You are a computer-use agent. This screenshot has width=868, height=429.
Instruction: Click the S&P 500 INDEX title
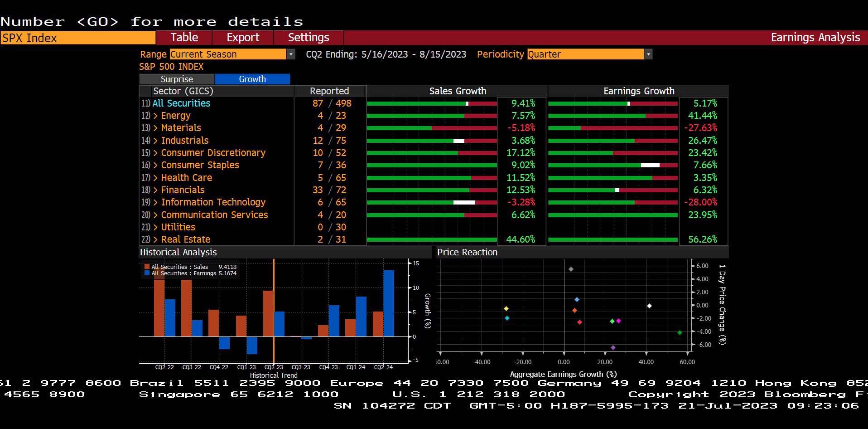pyautogui.click(x=171, y=67)
